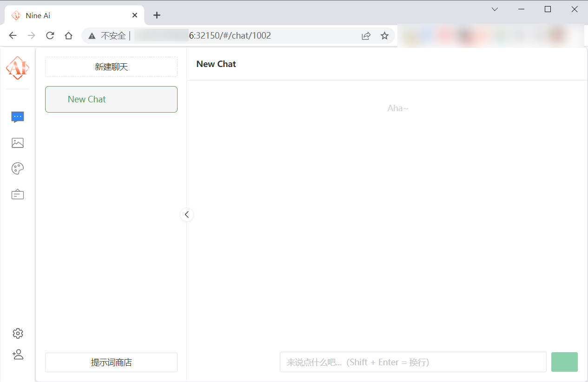Close the Nine Ai tab
The height and width of the screenshot is (382, 588).
click(135, 15)
